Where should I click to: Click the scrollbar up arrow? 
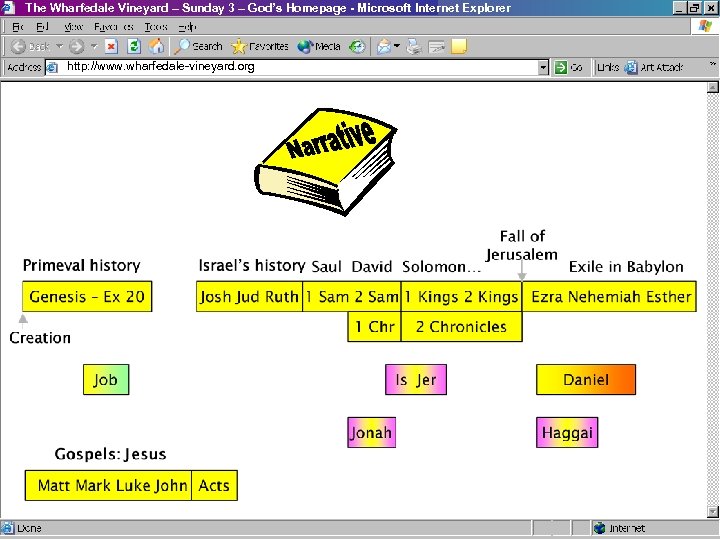pos(713,87)
